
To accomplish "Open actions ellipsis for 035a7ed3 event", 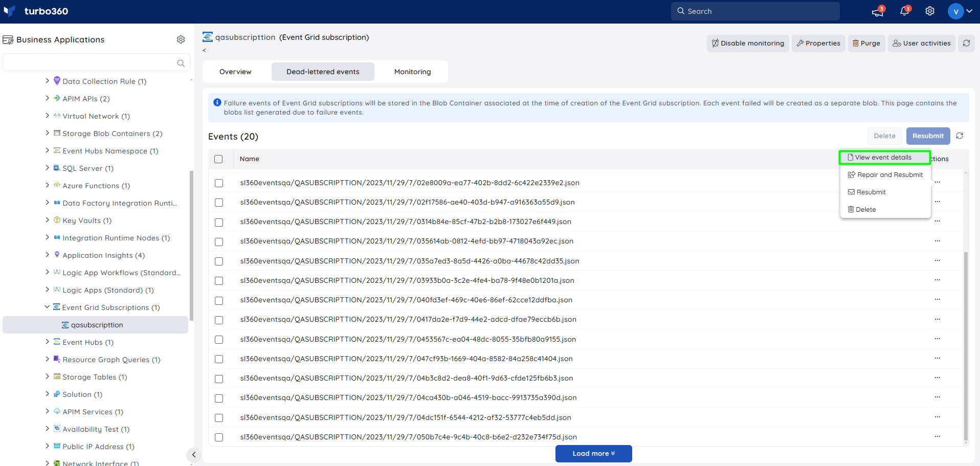I will 938,260.
